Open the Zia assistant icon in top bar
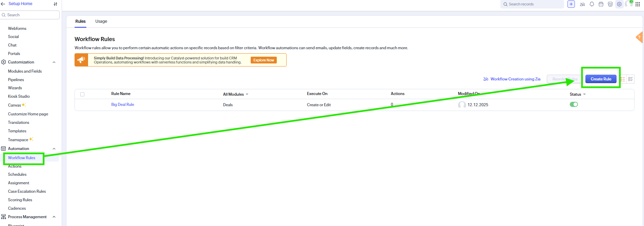This screenshot has width=644, height=226. coord(582,4)
